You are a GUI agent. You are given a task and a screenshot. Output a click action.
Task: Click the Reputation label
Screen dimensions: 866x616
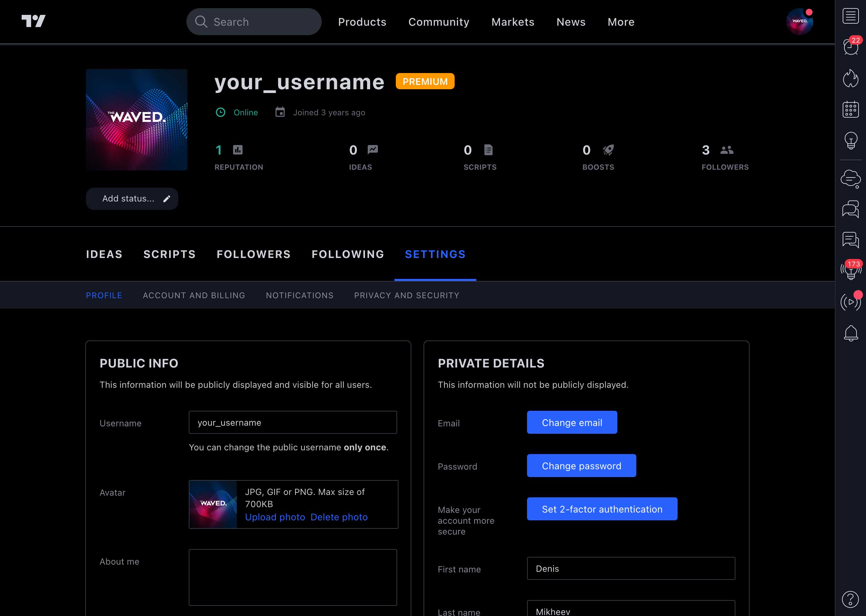[239, 167]
